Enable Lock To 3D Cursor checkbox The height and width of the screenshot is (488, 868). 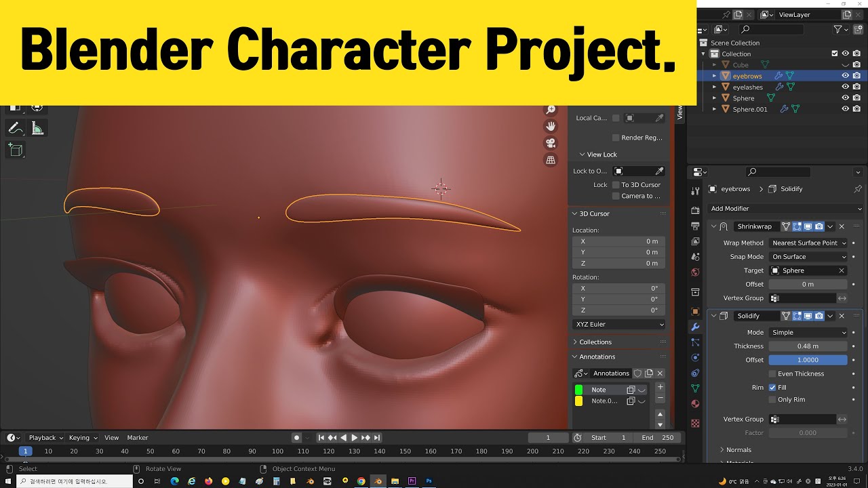(616, 185)
